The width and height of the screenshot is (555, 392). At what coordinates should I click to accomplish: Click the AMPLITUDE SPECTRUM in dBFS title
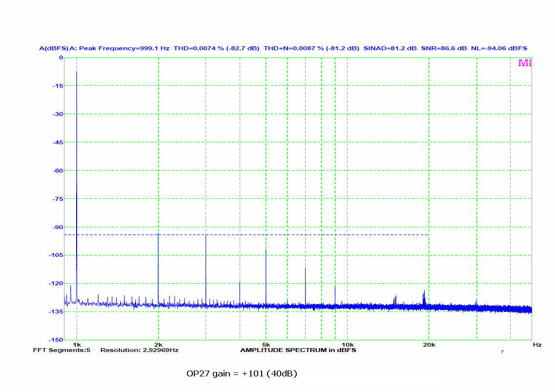[x=298, y=350]
